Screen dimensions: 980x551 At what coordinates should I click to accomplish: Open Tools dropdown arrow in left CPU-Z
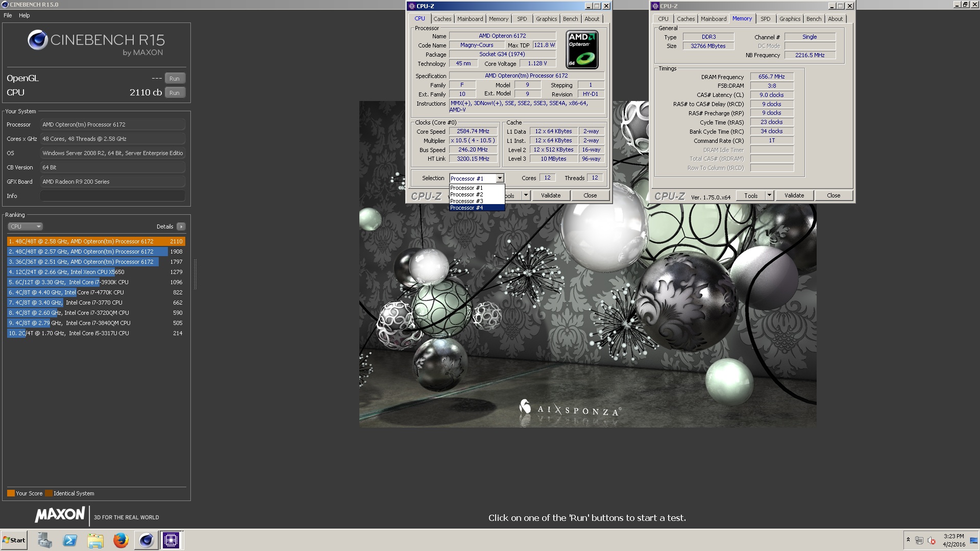click(526, 195)
